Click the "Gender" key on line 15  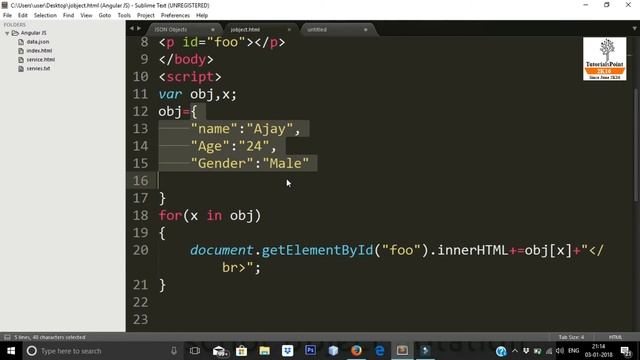[222, 163]
